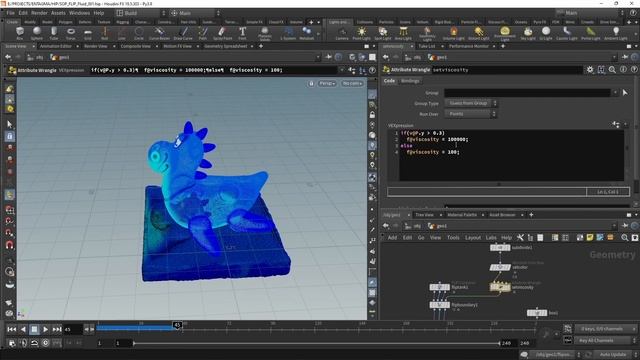The height and width of the screenshot is (360, 640).
Task: Select the Grid shelf tool
Action: [x=88, y=33]
